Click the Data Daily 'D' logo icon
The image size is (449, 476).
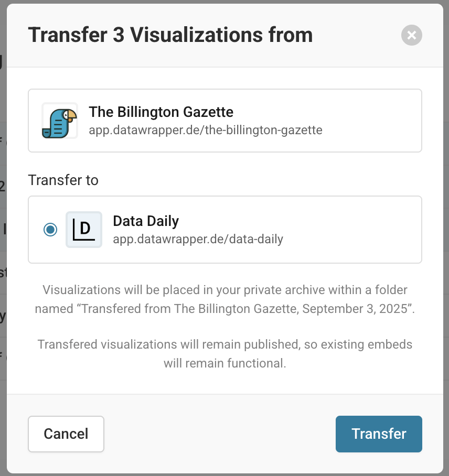point(84,230)
